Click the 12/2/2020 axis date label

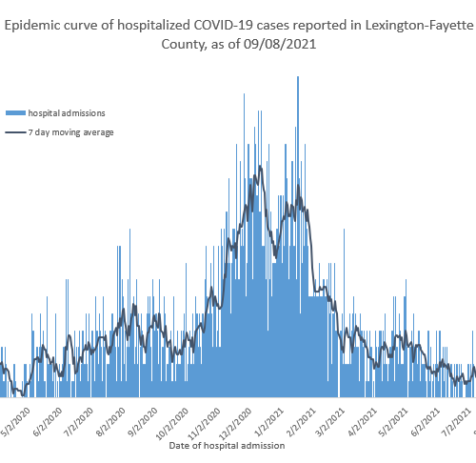(x=235, y=423)
